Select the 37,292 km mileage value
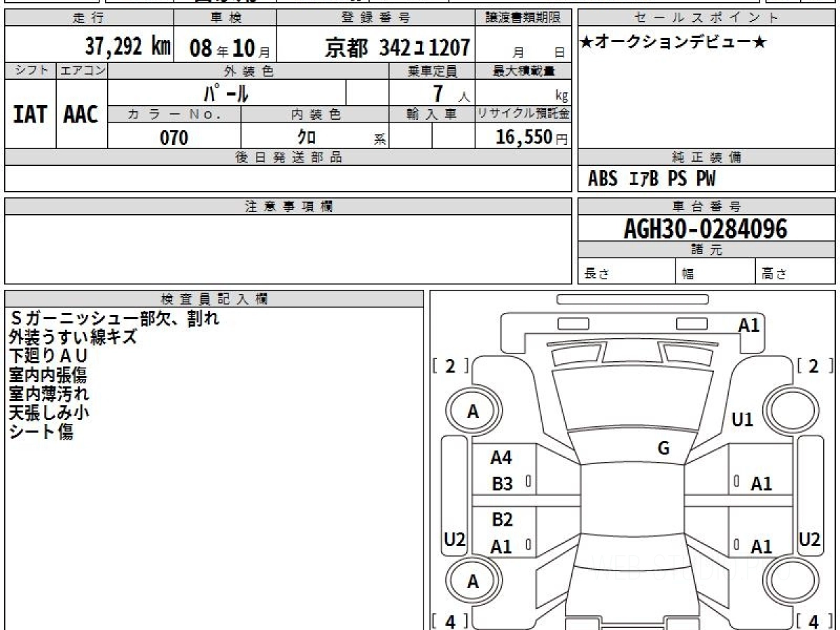840x630 pixels. 127,47
